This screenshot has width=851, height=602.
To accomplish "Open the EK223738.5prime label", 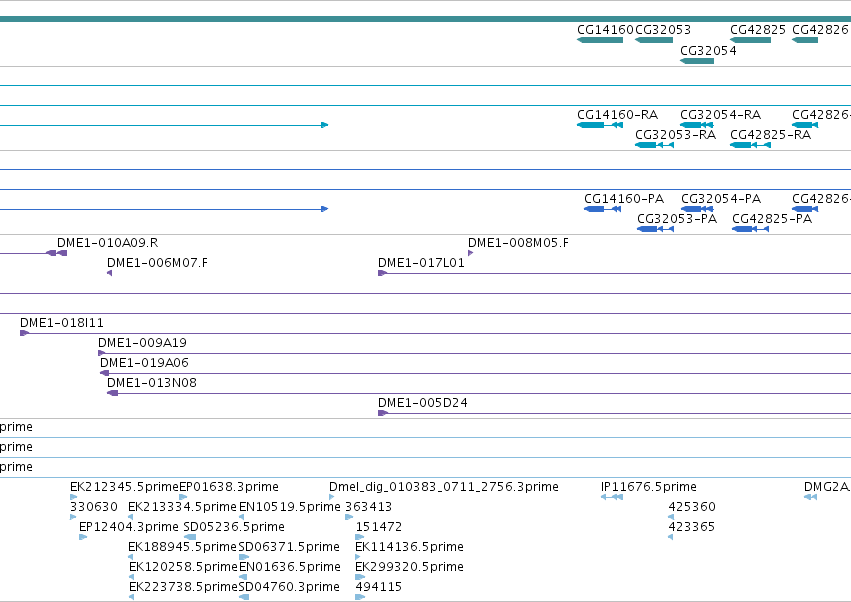I will [x=183, y=587].
